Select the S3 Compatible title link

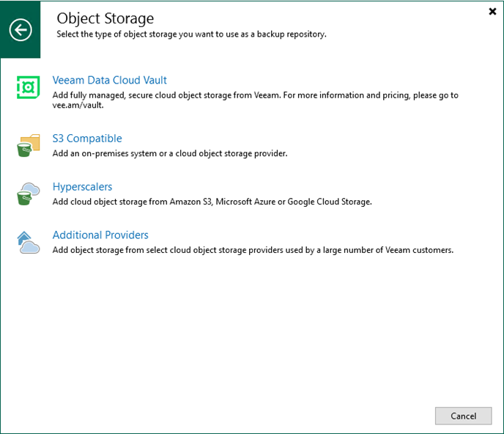pos(87,139)
